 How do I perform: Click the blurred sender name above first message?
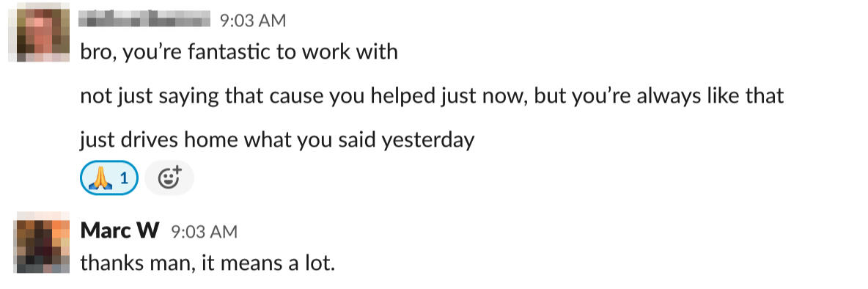(145, 21)
